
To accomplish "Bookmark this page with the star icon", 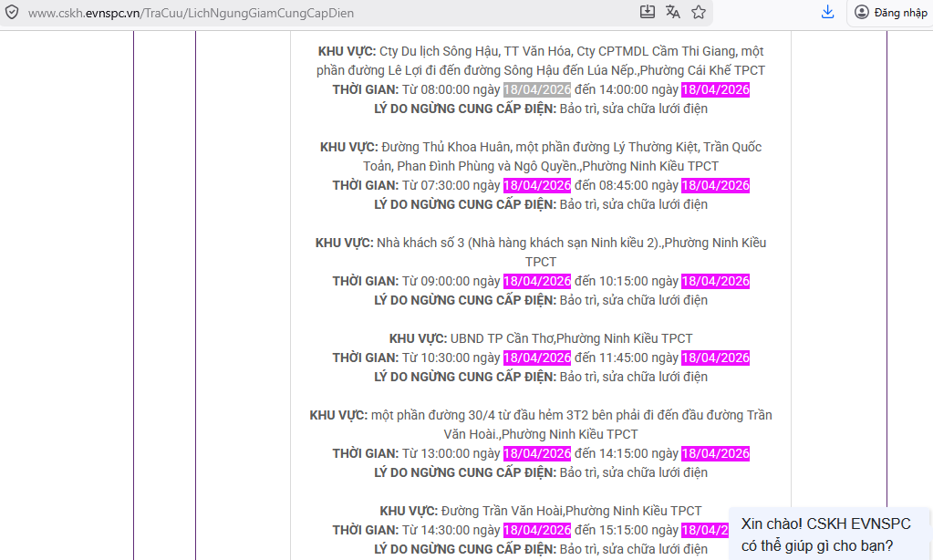I will click(699, 12).
